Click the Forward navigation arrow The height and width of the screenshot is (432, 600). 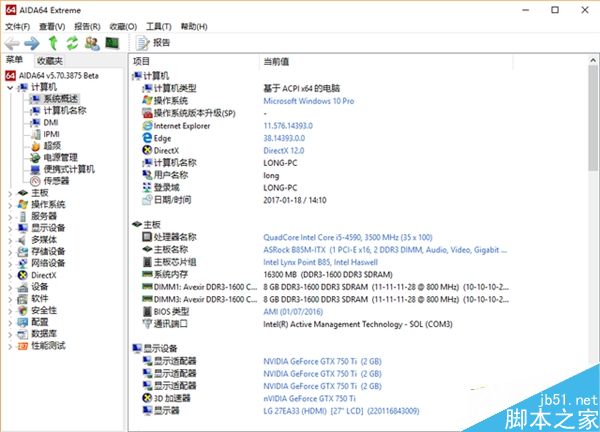point(32,43)
